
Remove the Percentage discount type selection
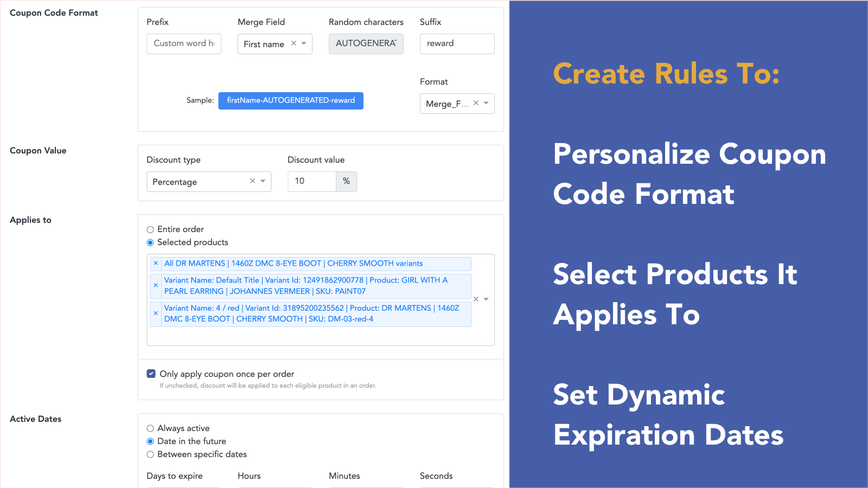(x=252, y=181)
